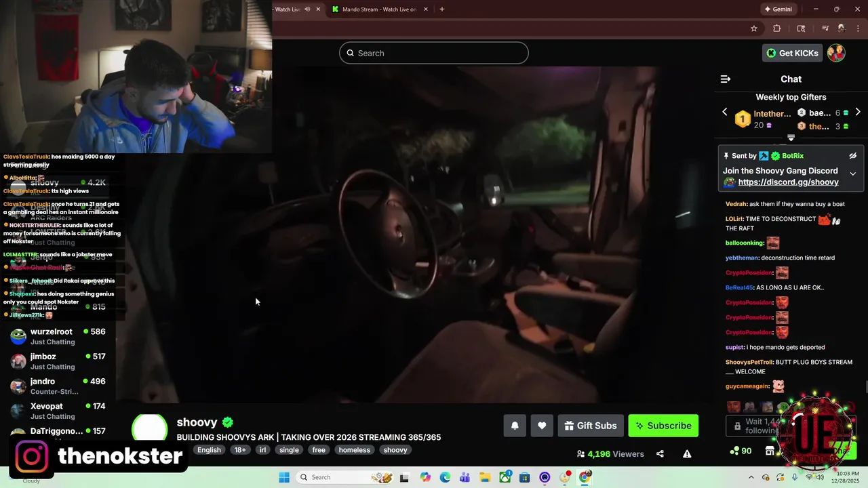Open the Chrome three-dot menu
This screenshot has height=488, width=868.
click(x=857, y=28)
